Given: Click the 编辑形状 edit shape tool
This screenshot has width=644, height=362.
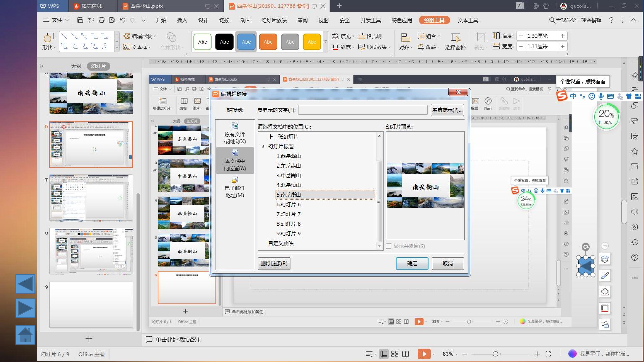Looking at the screenshot, I should point(140,36).
